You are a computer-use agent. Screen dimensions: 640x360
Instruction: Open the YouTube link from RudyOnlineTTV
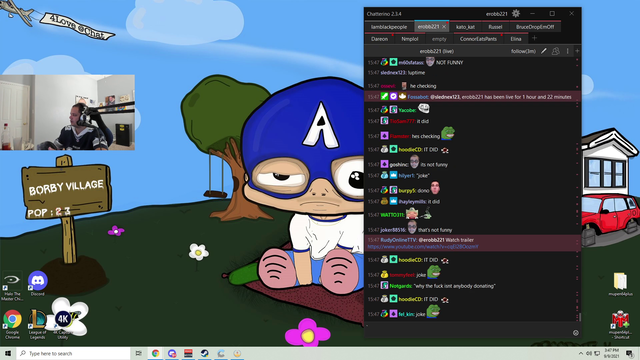(x=423, y=247)
